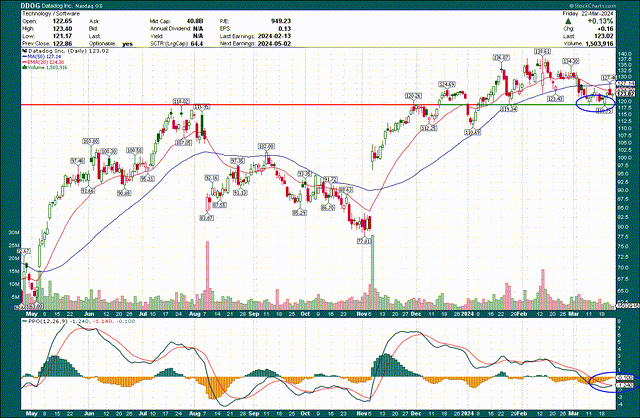The height and width of the screenshot is (418, 640).
Task: Click the 118.02 July peak price label
Action: pyautogui.click(x=181, y=101)
